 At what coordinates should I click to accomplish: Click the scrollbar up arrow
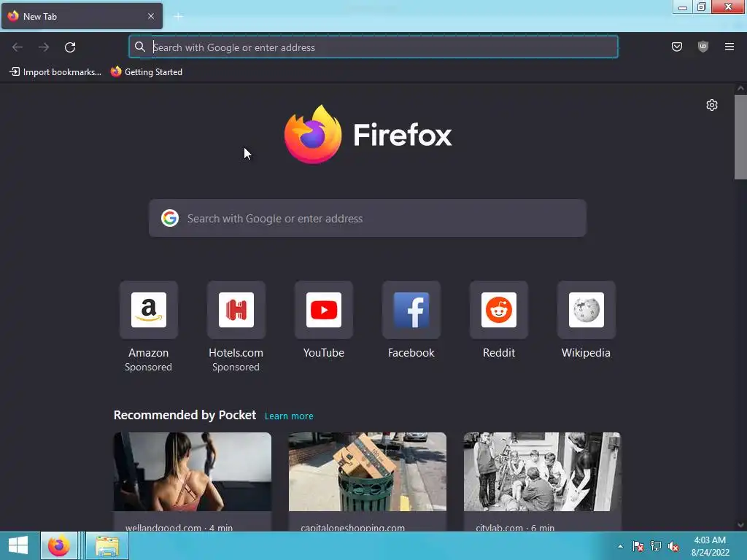740,88
